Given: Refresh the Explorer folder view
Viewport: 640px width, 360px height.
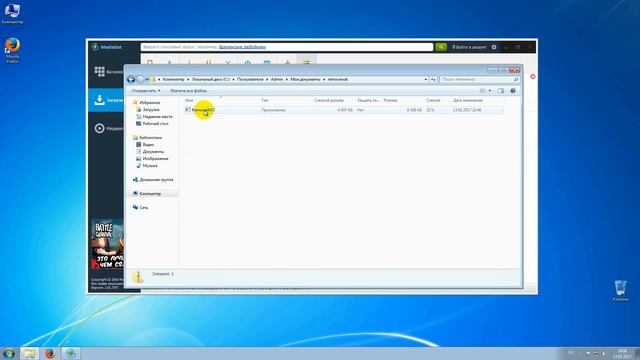Looking at the screenshot, I should (x=433, y=79).
